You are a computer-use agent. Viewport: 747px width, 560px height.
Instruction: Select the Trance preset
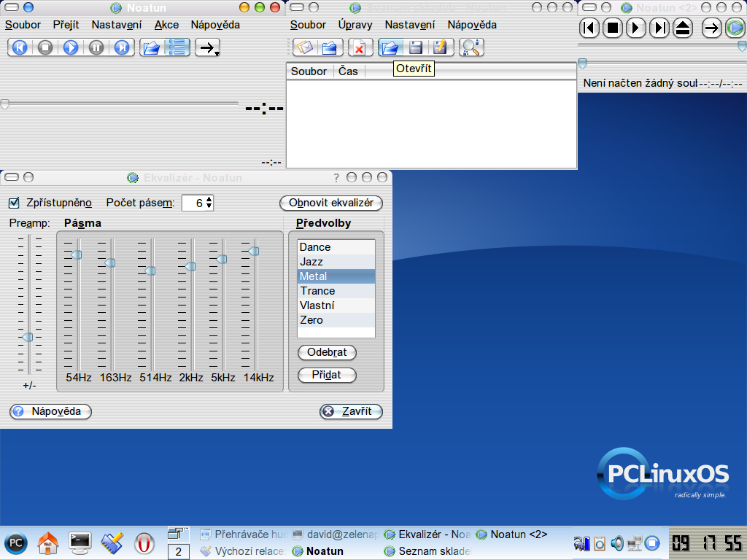point(336,291)
